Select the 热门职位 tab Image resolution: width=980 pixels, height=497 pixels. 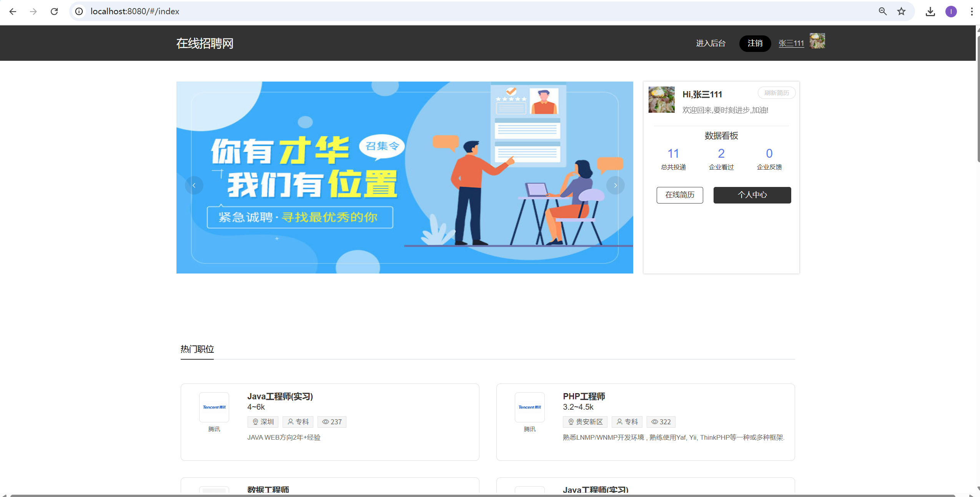pos(197,349)
